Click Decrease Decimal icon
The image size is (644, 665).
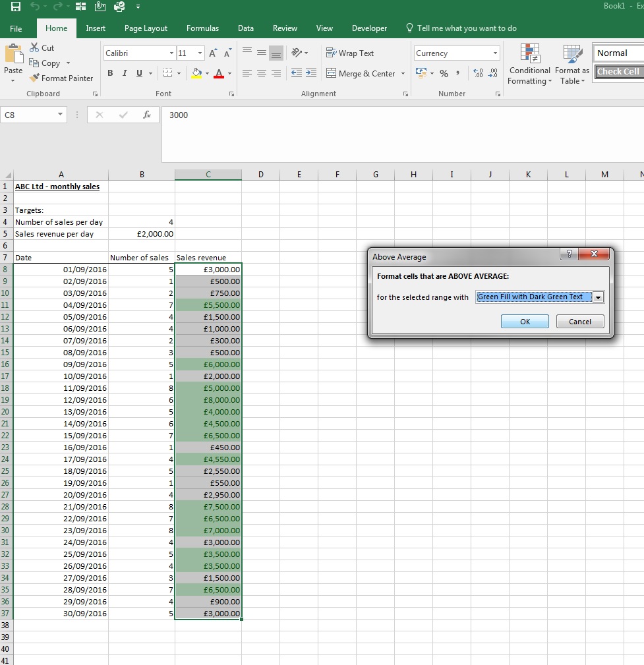coord(492,73)
